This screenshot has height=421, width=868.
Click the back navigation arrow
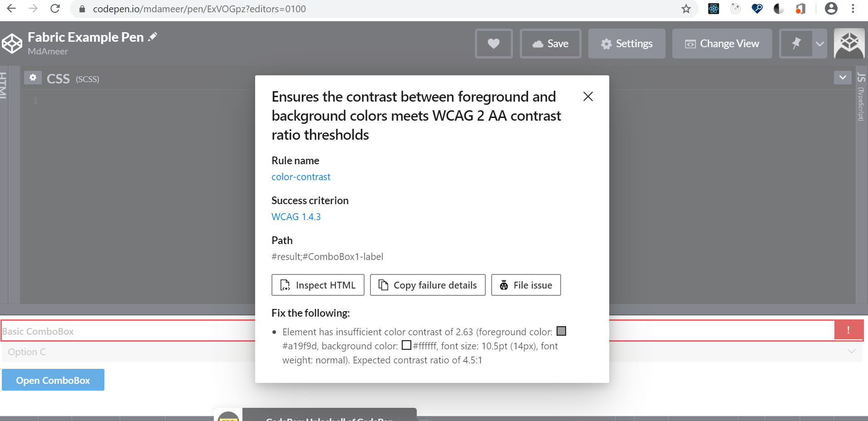(x=12, y=9)
